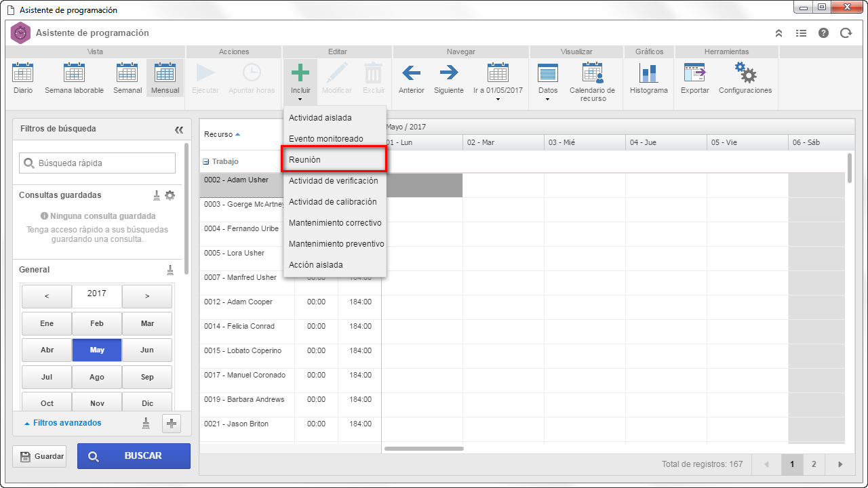Click the refresh icon in header
The width and height of the screenshot is (868, 488).
coord(846,33)
